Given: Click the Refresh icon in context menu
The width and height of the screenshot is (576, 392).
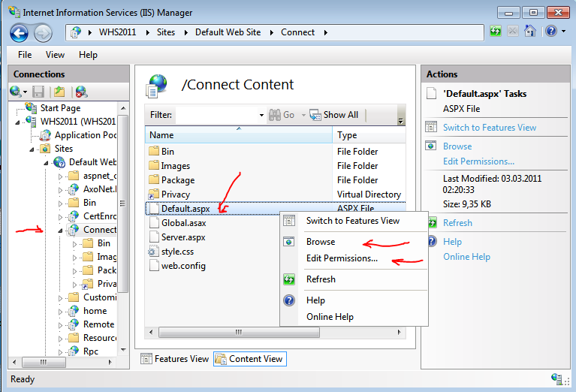Looking at the screenshot, I should [x=290, y=279].
